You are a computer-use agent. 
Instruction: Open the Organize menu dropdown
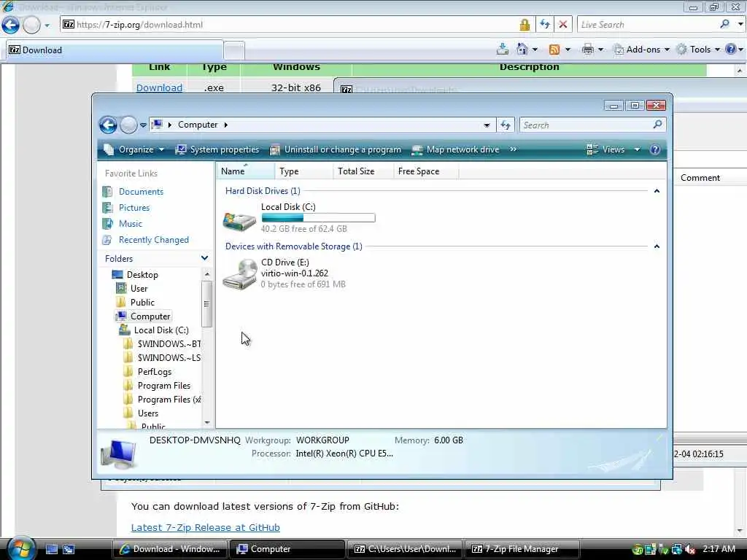(x=134, y=149)
